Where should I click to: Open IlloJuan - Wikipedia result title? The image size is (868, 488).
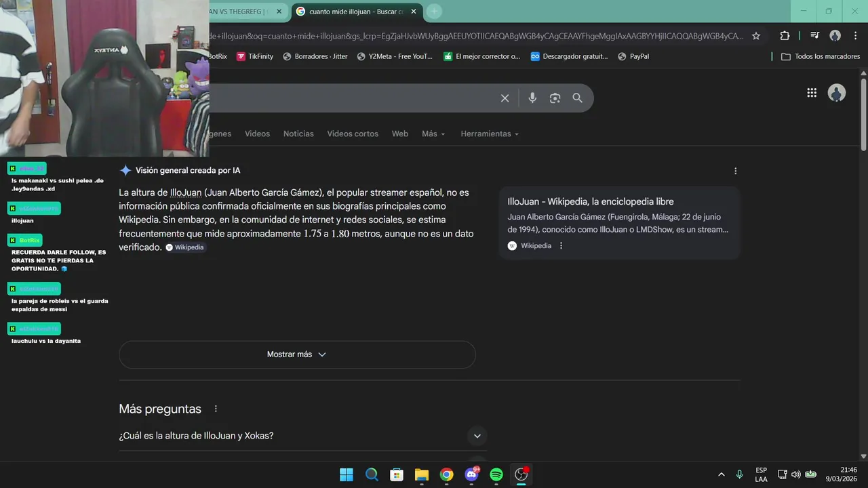591,201
